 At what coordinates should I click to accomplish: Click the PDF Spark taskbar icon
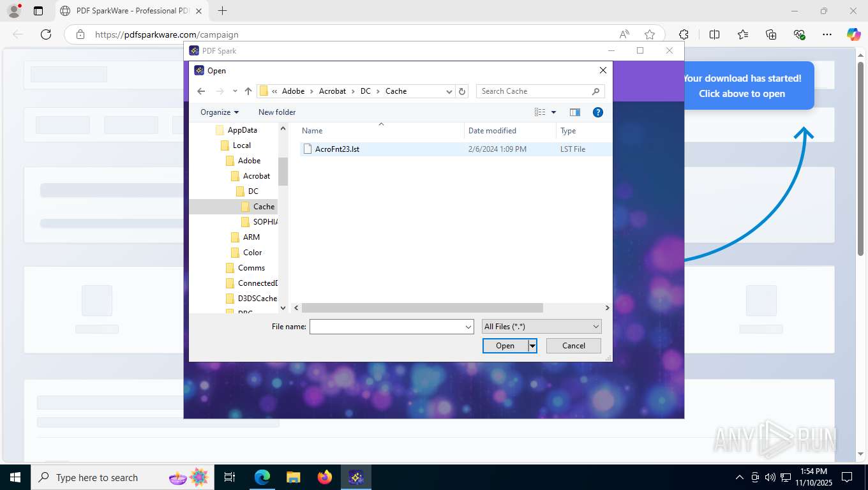coord(356,477)
